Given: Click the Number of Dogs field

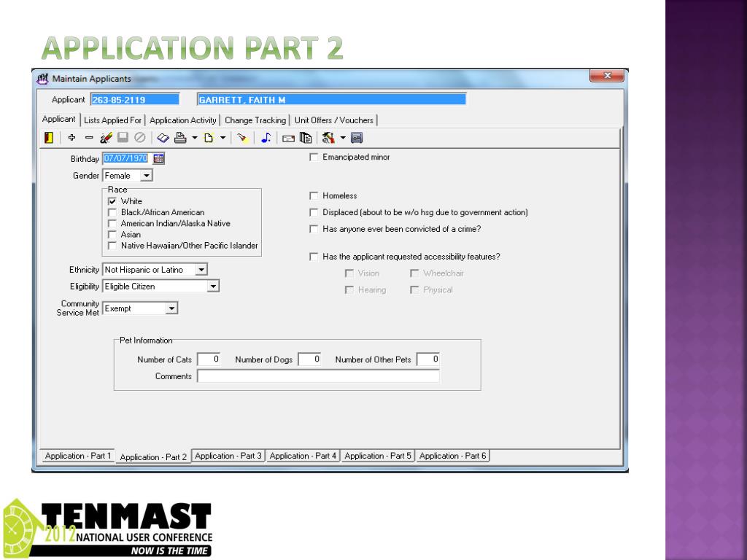Looking at the screenshot, I should (309, 359).
